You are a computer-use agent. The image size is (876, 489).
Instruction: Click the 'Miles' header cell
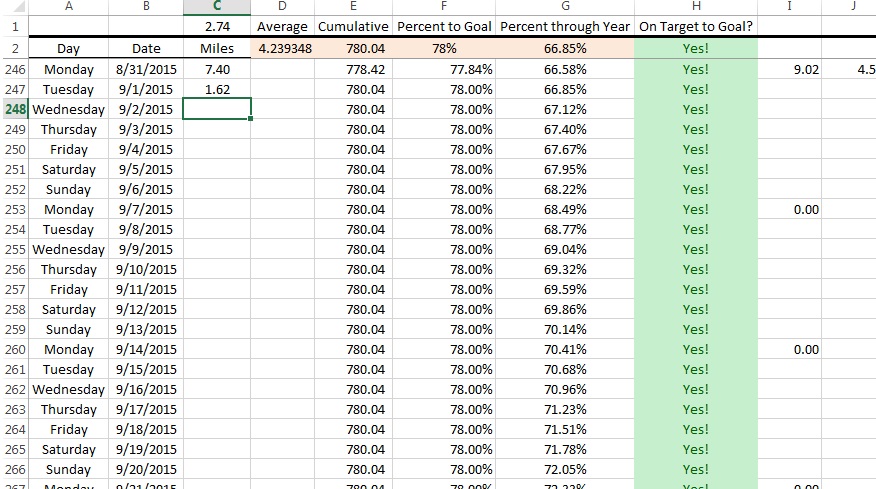click(x=217, y=48)
